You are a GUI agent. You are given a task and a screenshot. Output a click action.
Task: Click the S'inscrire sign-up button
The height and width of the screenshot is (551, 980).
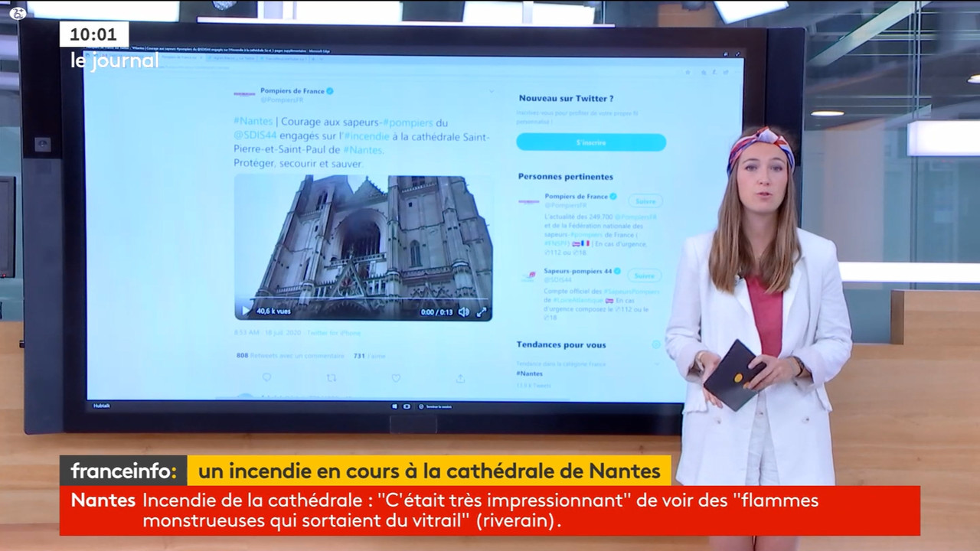[x=591, y=142]
